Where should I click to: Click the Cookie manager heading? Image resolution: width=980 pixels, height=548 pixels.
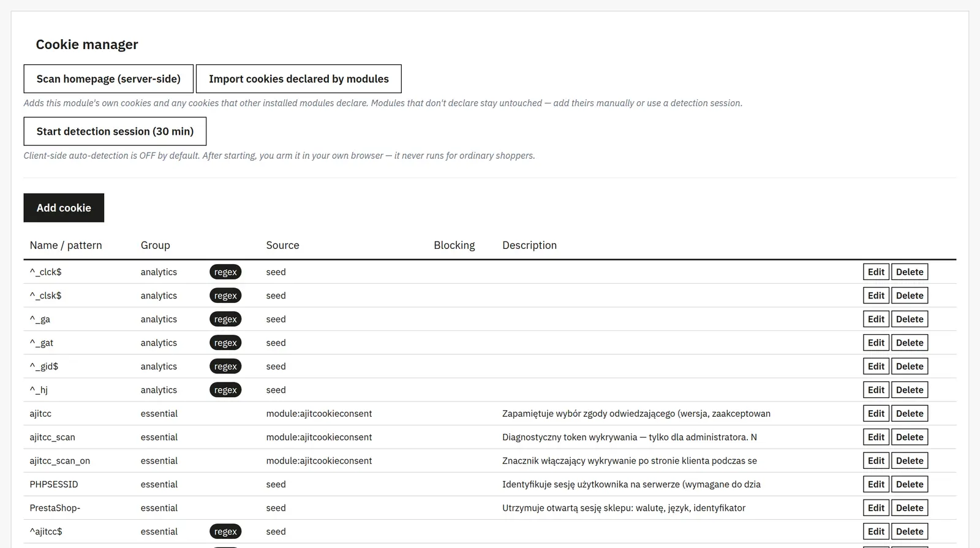tap(87, 44)
